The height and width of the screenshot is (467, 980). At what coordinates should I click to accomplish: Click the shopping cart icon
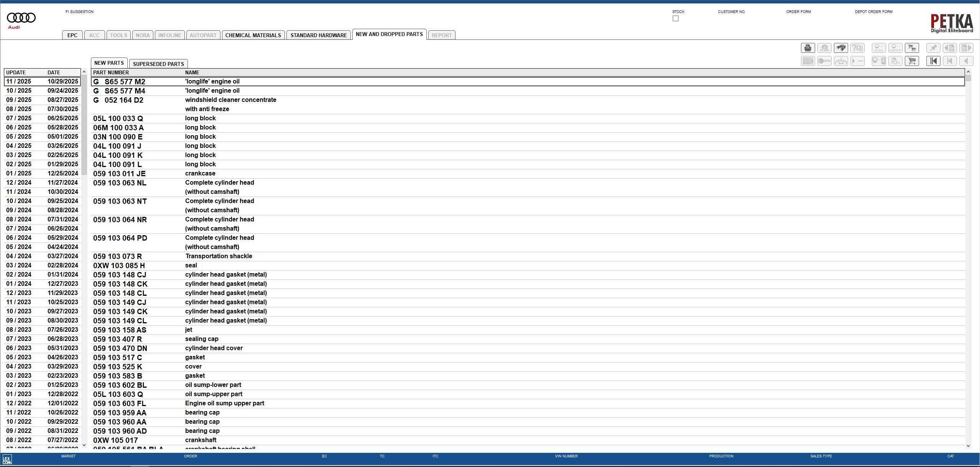pos(911,61)
